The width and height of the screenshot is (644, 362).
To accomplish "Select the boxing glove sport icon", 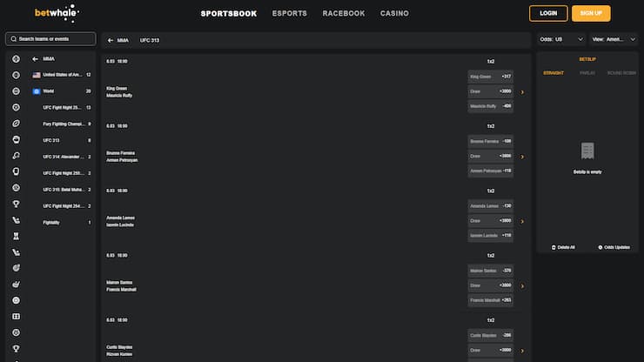I will point(16,140).
